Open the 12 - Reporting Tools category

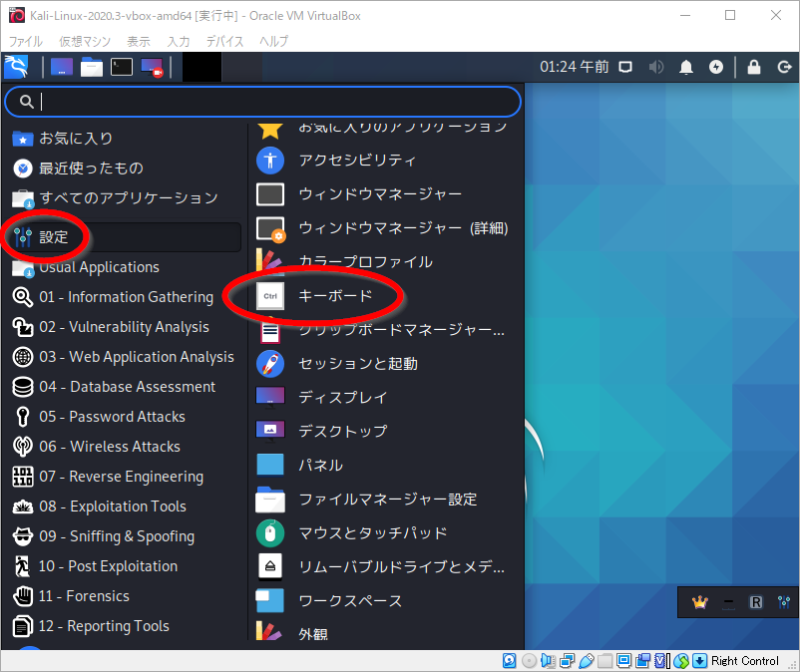tap(126, 626)
